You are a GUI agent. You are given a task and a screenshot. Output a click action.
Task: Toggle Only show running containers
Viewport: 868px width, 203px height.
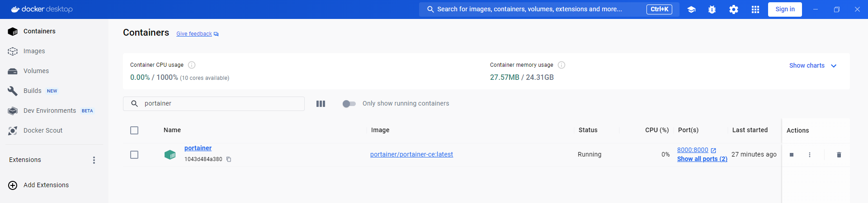349,104
